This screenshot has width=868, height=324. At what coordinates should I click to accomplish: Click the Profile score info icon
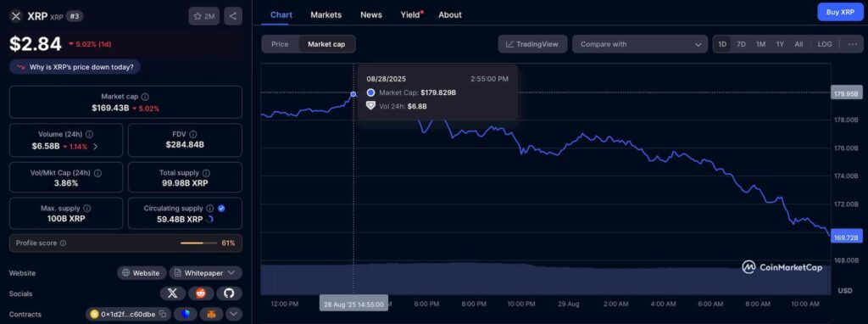tap(63, 243)
